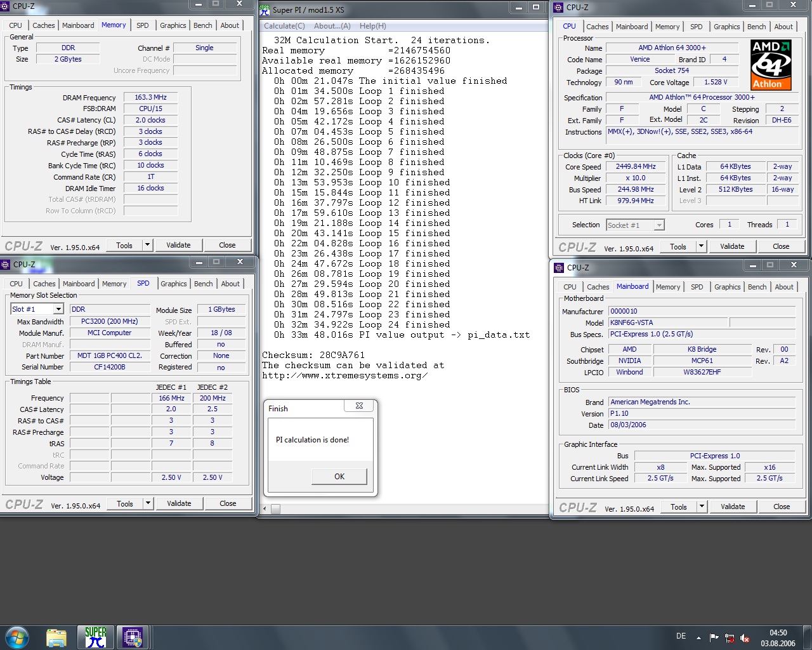The width and height of the screenshot is (812, 650).
Task: Click Close button in SPD window
Action: 228,503
